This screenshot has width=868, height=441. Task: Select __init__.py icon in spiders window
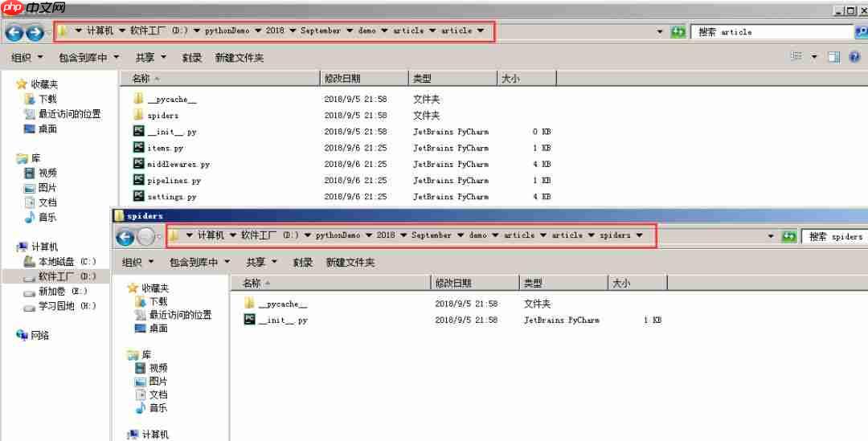tap(250, 319)
